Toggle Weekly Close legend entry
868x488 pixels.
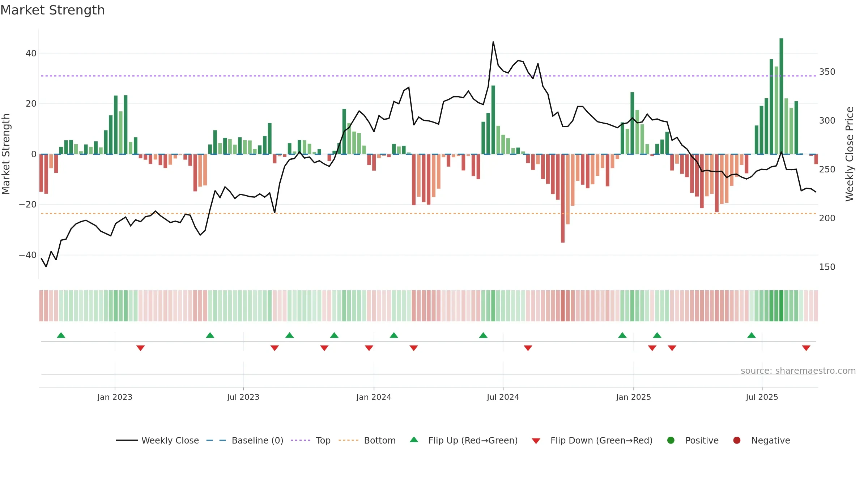click(157, 440)
